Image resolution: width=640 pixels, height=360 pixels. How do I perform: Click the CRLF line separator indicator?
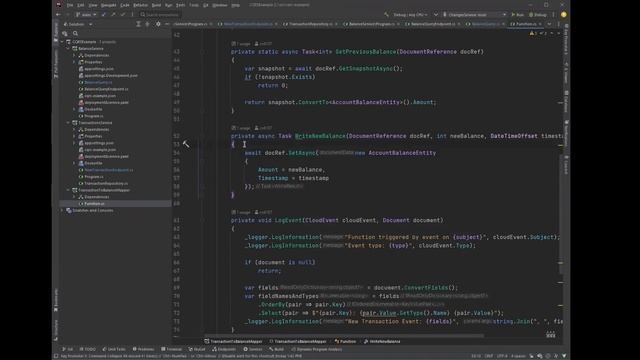click(x=489, y=356)
